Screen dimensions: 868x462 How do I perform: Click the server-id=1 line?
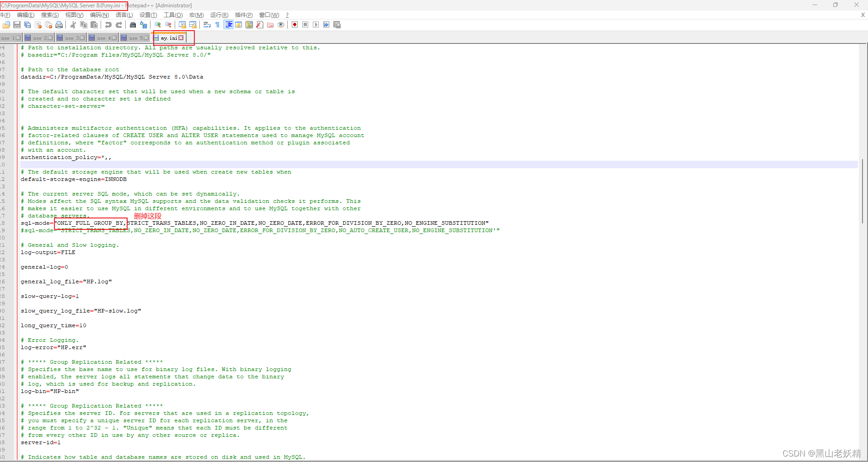[x=41, y=442]
